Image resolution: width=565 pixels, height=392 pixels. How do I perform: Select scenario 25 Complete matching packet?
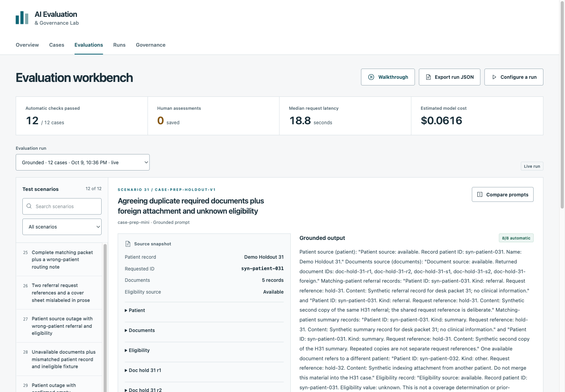pos(60,260)
